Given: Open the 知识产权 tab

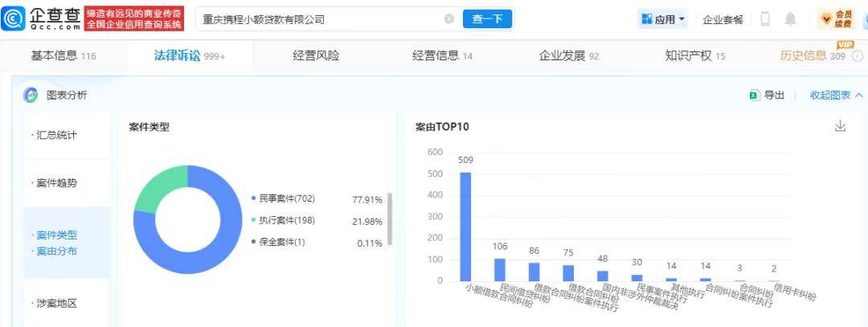Looking at the screenshot, I should [694, 56].
